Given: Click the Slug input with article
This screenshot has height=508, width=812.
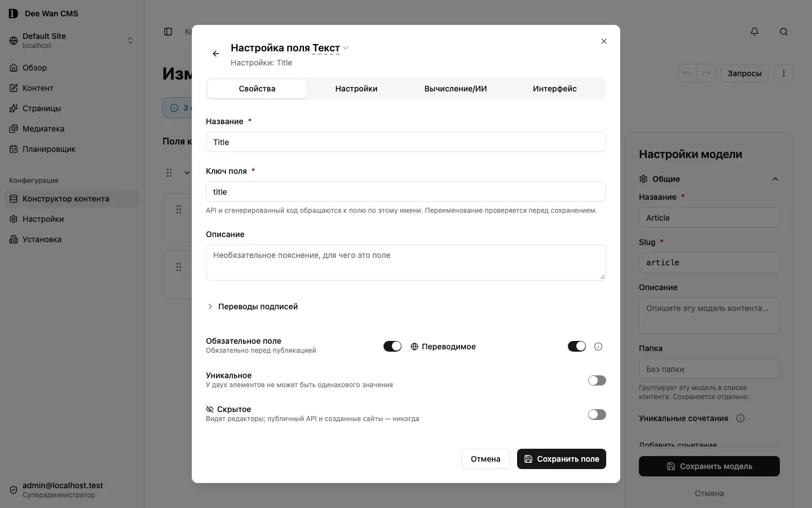Looking at the screenshot, I should coord(709,262).
